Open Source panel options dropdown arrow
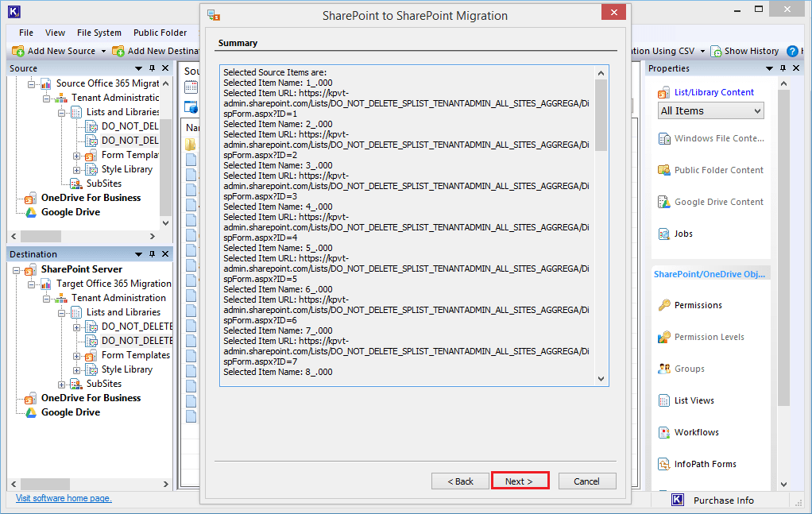The height and width of the screenshot is (514, 812). pos(138,68)
